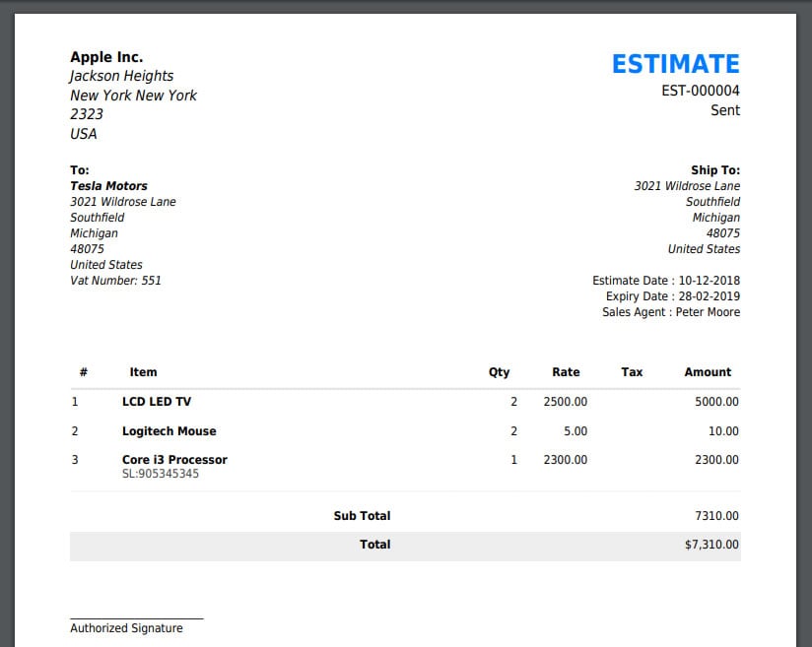The height and width of the screenshot is (647, 812).
Task: Click the LCD LED TV rate 2500.00
Action: [x=565, y=402]
